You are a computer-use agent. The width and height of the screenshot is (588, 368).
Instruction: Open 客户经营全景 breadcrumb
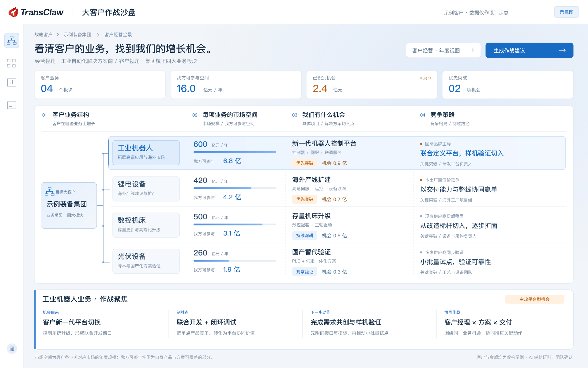pyautogui.click(x=118, y=35)
